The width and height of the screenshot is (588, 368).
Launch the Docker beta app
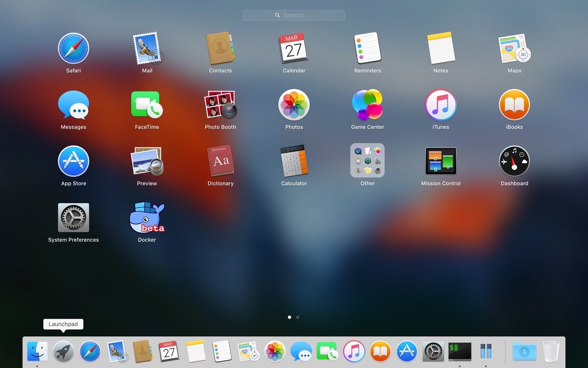147,217
